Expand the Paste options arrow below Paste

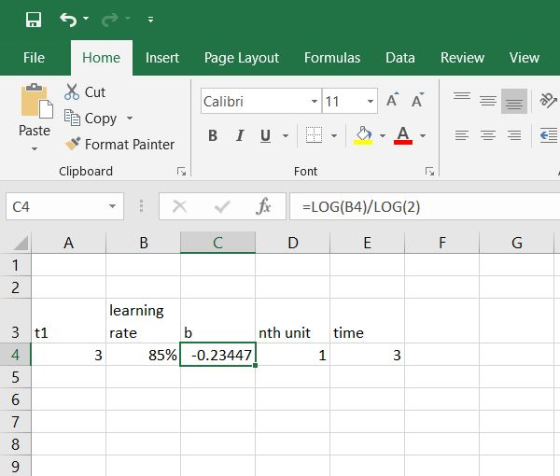click(34, 149)
